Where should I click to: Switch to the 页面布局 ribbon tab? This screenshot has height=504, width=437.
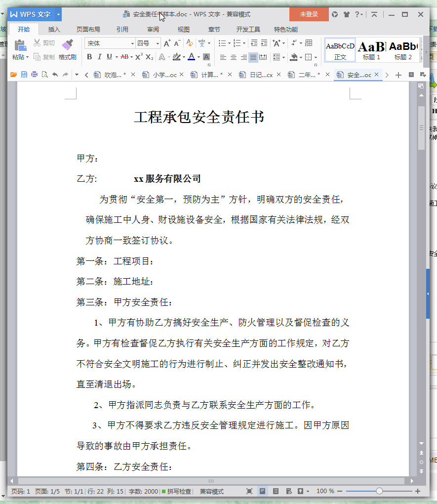[88, 30]
